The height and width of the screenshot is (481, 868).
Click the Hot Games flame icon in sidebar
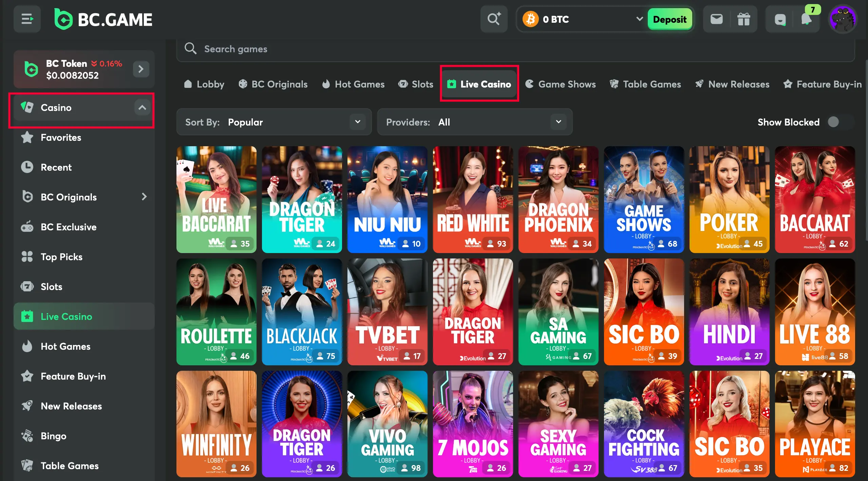click(27, 346)
